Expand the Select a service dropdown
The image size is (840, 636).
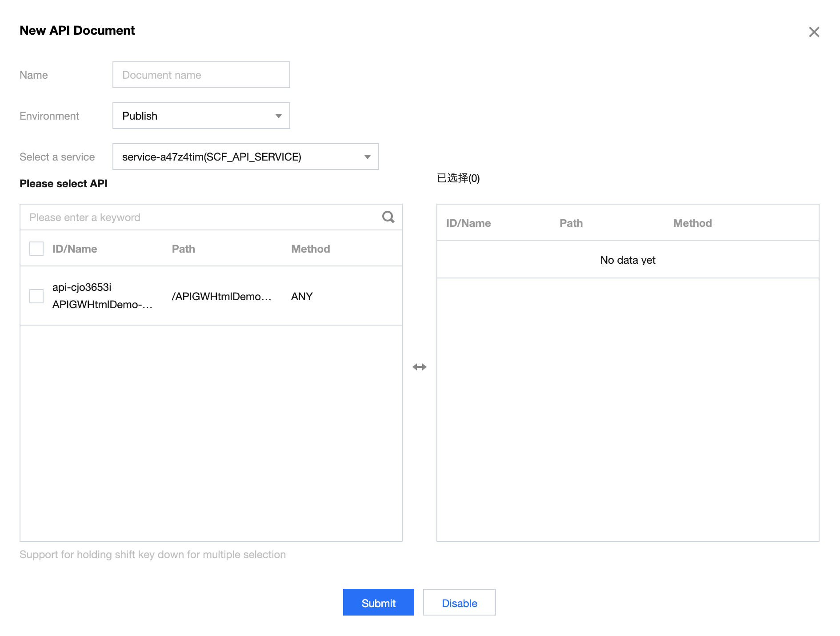coord(245,157)
